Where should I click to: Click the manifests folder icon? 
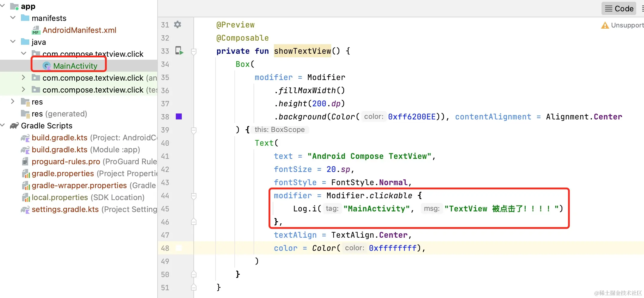tap(25, 18)
